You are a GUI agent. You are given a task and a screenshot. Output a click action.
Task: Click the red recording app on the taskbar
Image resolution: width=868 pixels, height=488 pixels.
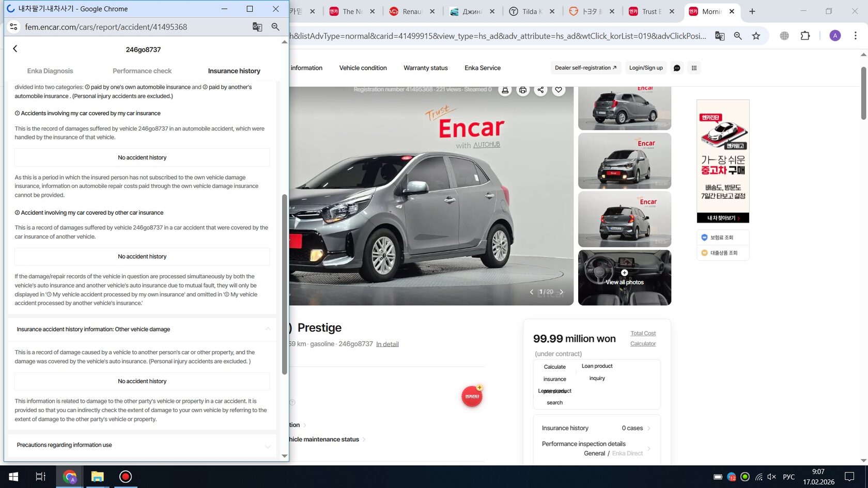[125, 477]
